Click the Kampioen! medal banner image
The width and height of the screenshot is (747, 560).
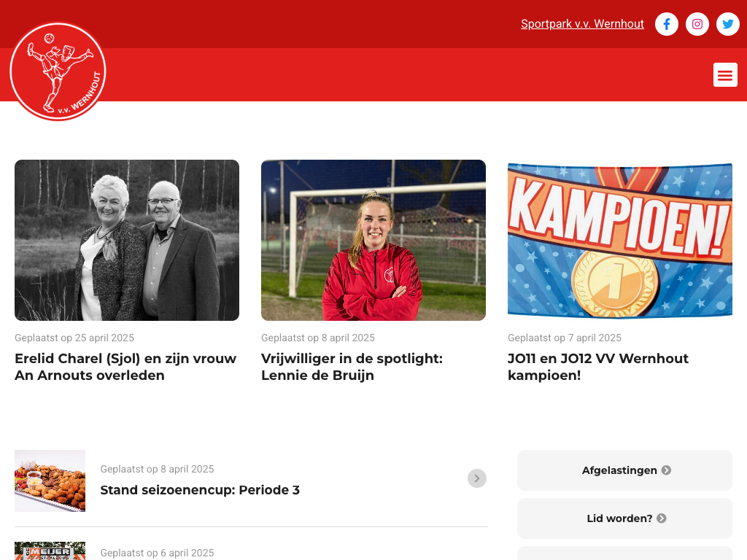620,240
